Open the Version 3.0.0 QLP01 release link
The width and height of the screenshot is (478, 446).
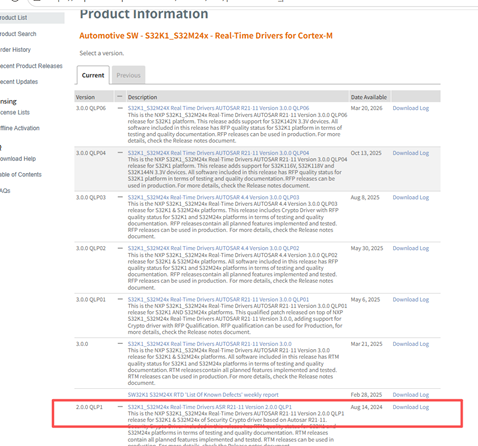[218, 299]
